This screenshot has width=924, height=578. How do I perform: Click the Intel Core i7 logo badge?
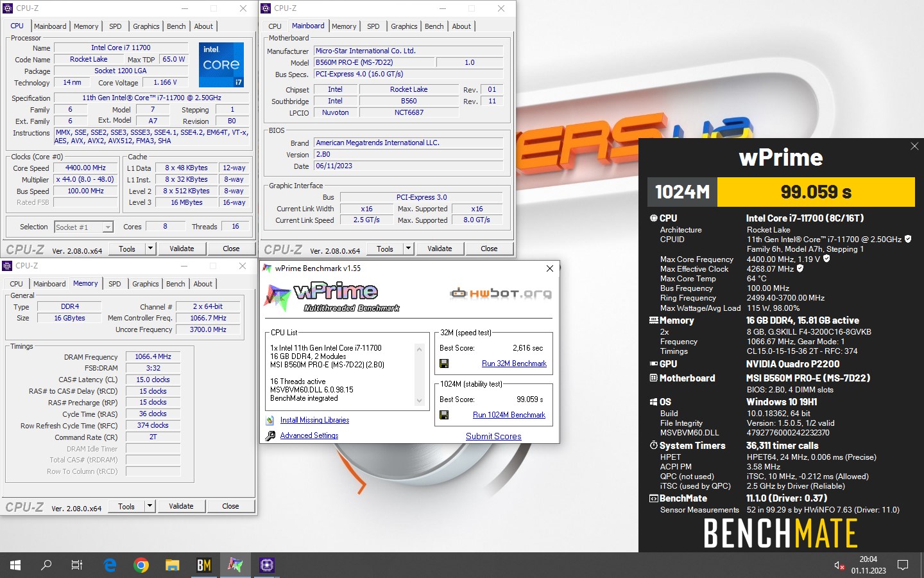[x=221, y=65]
